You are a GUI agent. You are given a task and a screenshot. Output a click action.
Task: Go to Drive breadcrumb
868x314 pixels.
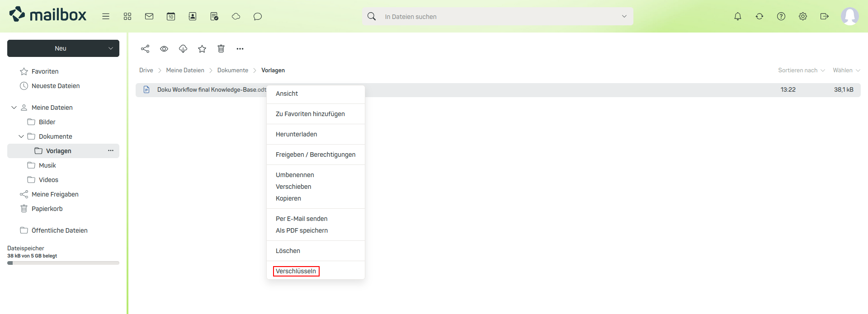click(146, 70)
